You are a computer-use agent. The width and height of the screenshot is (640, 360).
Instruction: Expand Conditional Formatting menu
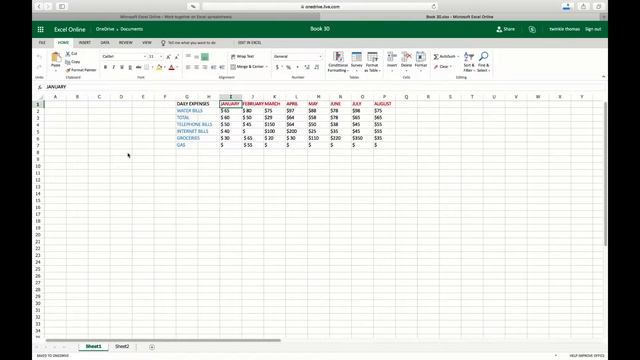pyautogui.click(x=338, y=62)
